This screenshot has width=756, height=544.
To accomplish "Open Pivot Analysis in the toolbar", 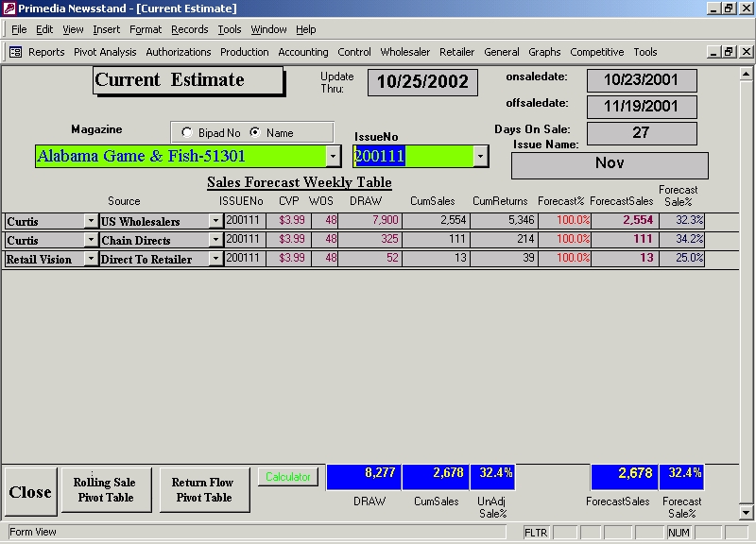I will click(105, 52).
